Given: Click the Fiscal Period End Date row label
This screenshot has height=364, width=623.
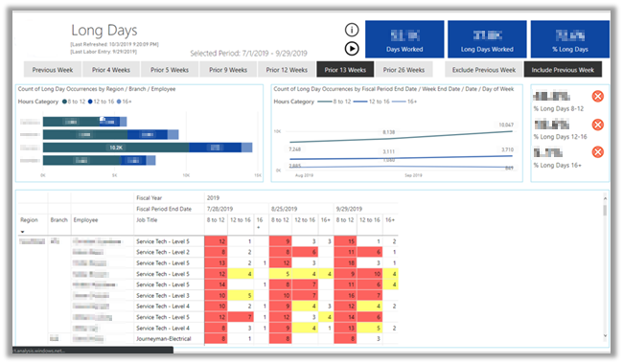Looking at the screenshot, I should click(x=164, y=209).
